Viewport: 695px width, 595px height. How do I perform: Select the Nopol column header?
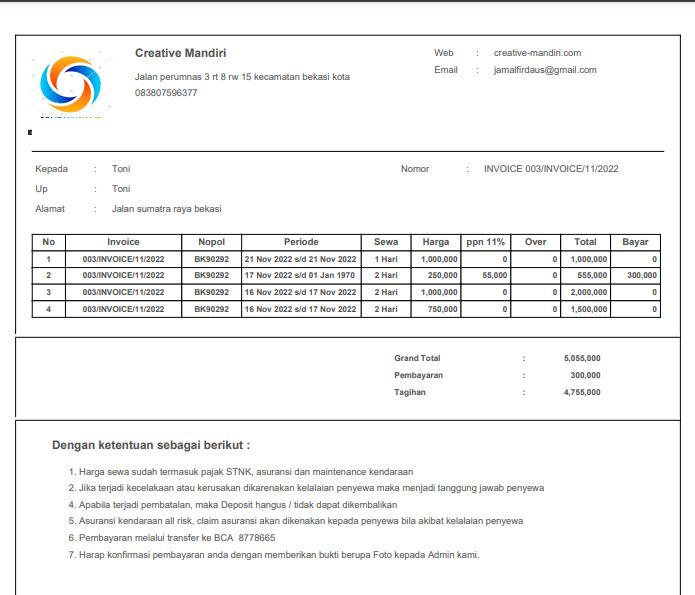pyautogui.click(x=211, y=242)
